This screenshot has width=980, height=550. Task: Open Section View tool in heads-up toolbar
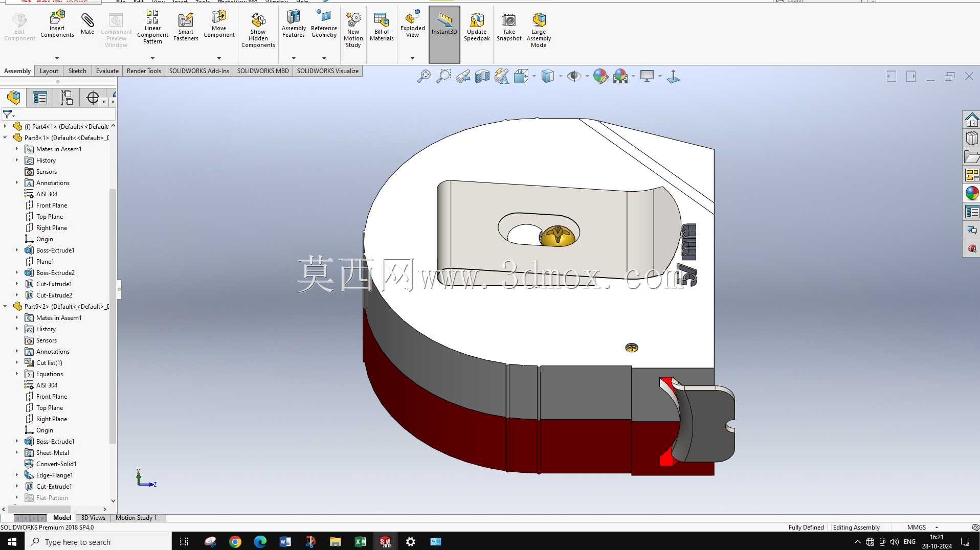tap(482, 76)
